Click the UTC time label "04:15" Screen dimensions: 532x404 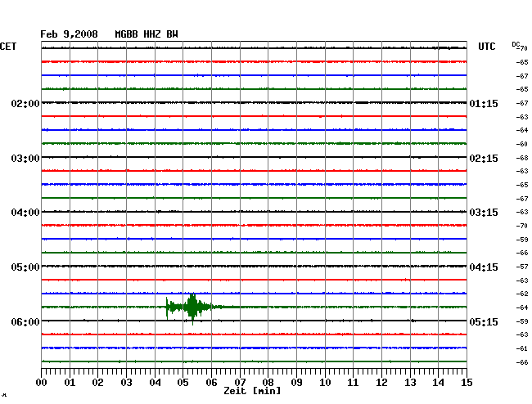pos(484,267)
